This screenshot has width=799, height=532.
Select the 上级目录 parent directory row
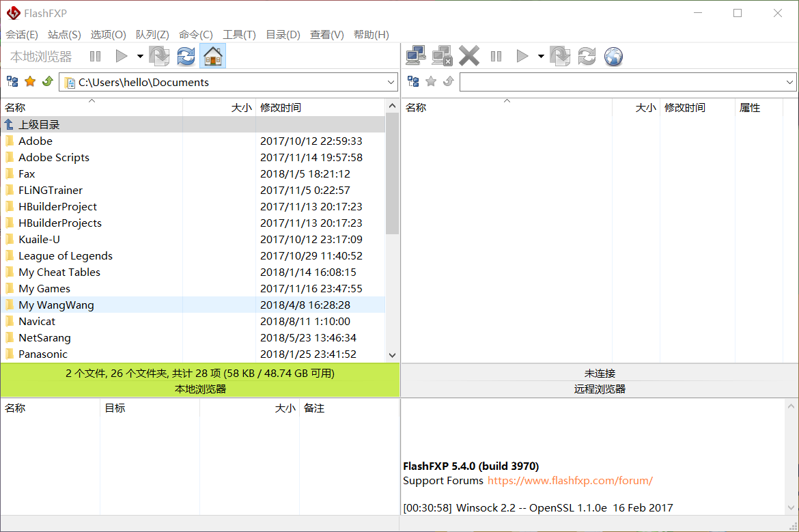coord(193,124)
